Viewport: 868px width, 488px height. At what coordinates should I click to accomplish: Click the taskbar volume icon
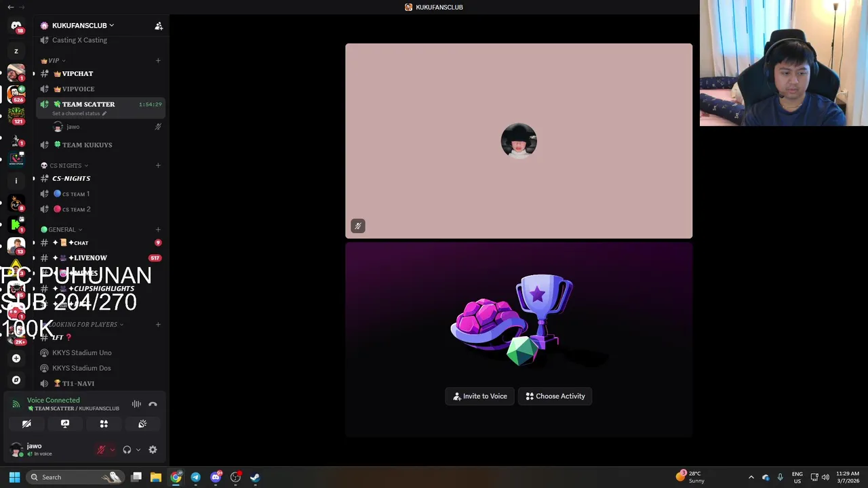[825, 477]
